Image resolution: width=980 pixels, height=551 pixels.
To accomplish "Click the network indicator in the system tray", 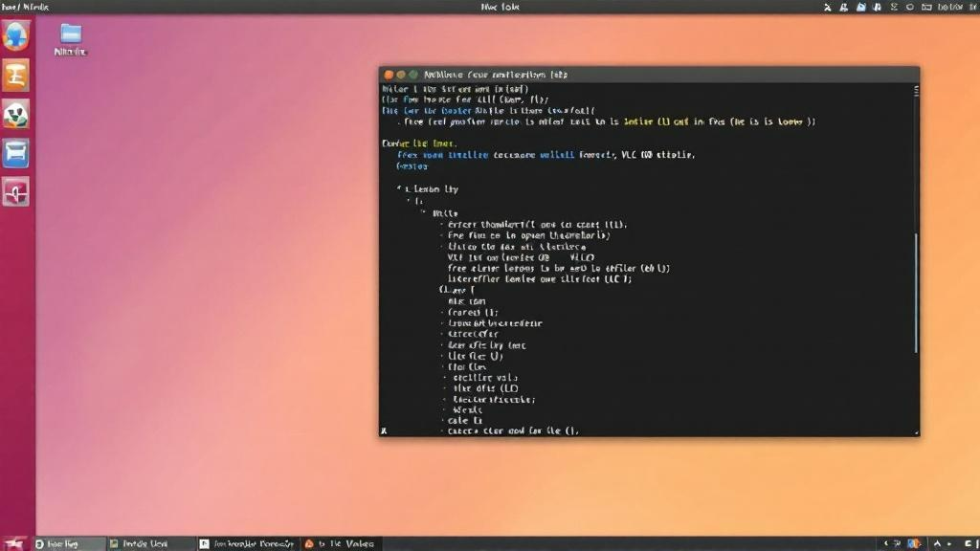I will (x=876, y=7).
